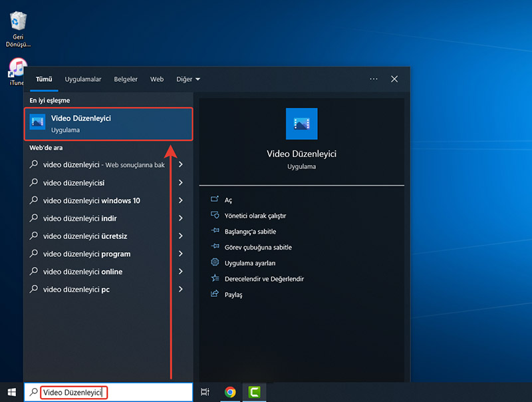Viewport: 532px width, 402px height.
Task: Expand the Diğer filter dropdown
Action: click(188, 79)
